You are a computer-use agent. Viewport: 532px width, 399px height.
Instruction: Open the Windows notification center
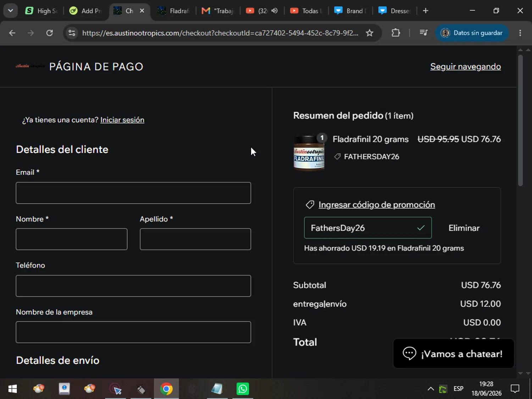[x=515, y=389]
